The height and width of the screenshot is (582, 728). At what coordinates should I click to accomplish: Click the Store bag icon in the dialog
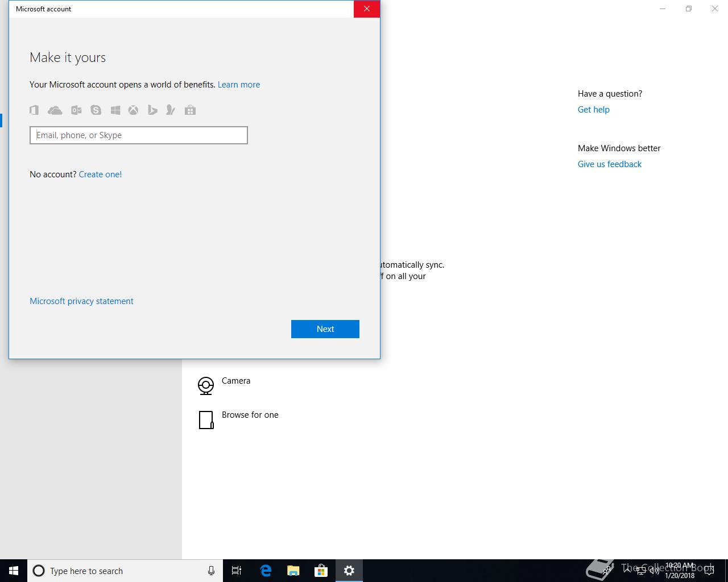pos(190,110)
